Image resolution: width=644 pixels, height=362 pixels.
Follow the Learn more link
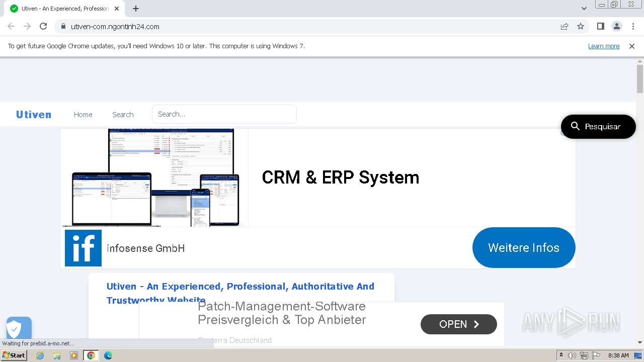[604, 46]
